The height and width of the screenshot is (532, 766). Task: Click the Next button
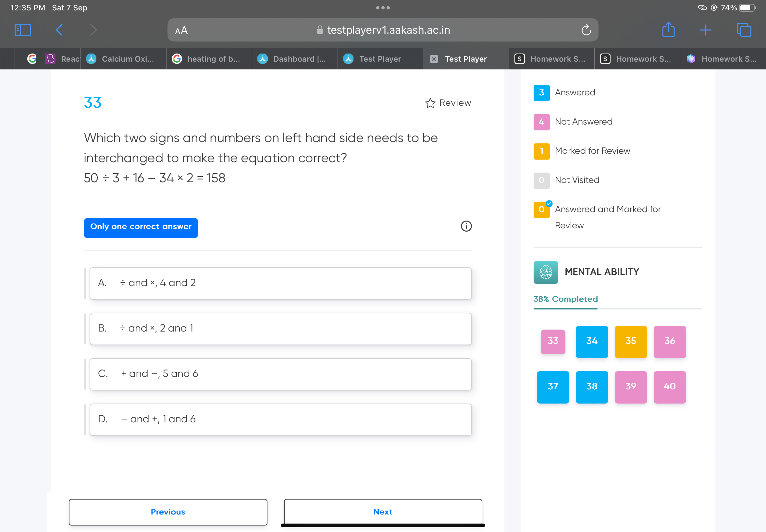point(383,512)
